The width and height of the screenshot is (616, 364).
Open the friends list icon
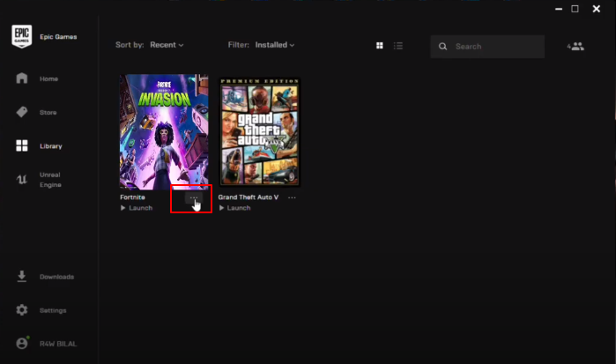575,47
